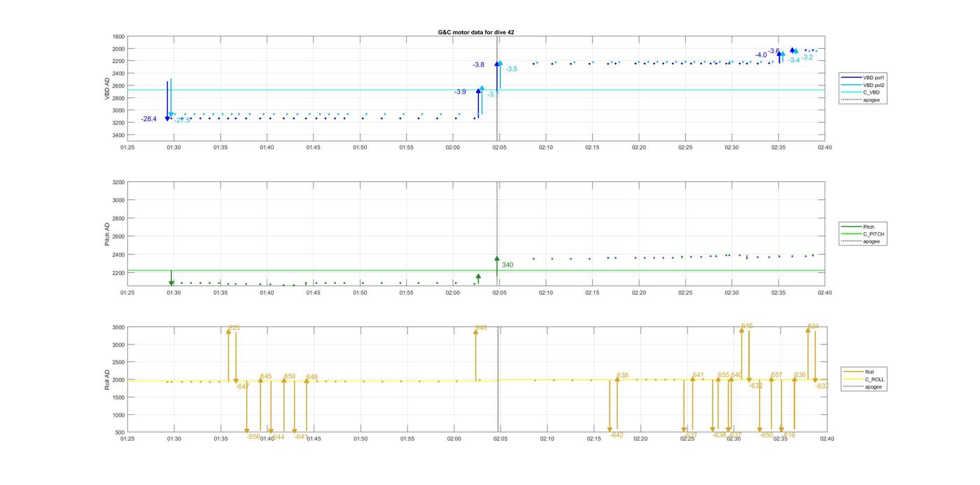
Task: Click the chart title 'G&C motor data for dive 42'
Action: tap(476, 32)
